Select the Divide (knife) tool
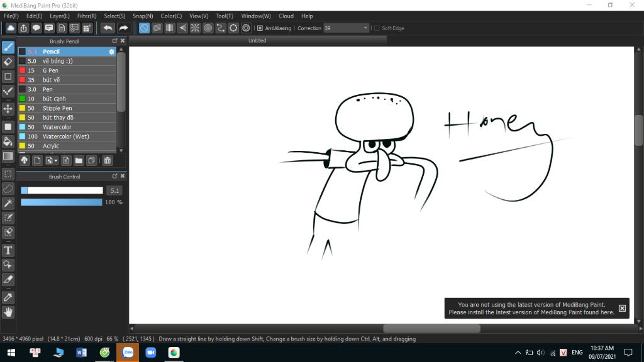Image resolution: width=644 pixels, height=362 pixels. [x=8, y=280]
